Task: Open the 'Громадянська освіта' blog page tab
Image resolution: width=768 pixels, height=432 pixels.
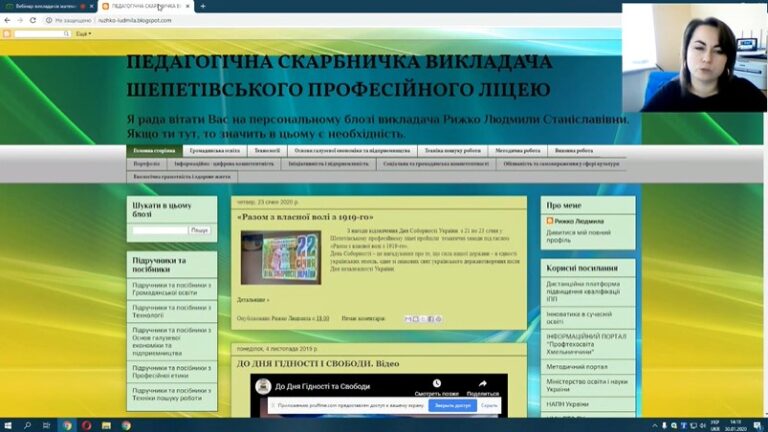Action: click(x=214, y=150)
